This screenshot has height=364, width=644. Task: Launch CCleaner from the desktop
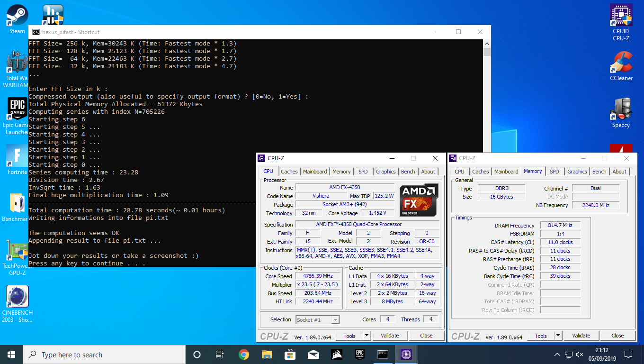point(621,66)
